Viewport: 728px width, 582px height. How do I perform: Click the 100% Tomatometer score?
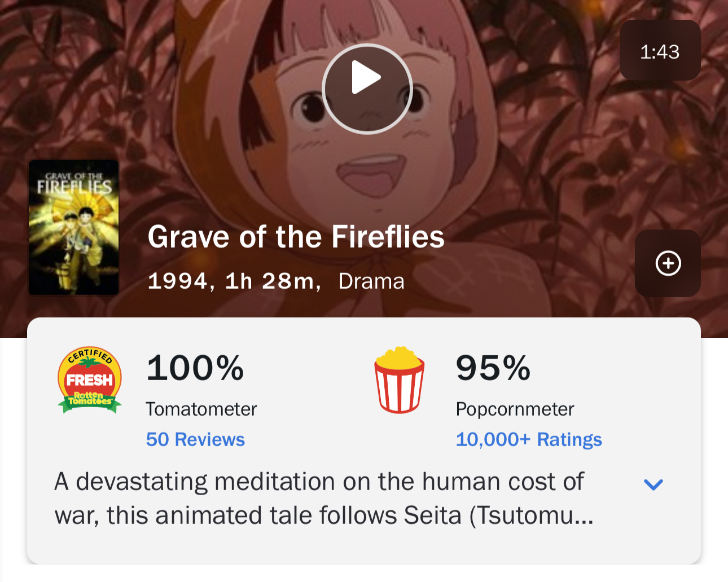195,368
